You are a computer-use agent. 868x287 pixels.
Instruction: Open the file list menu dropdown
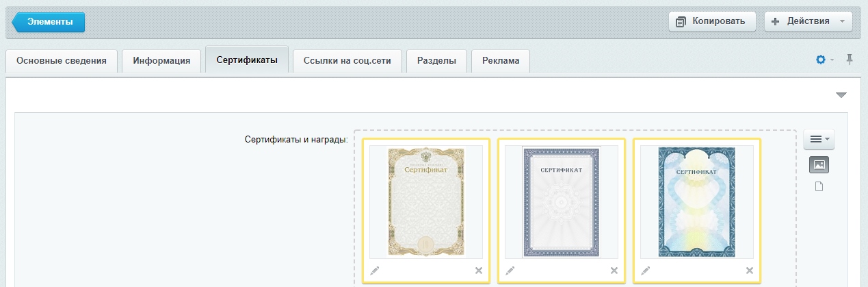pos(819,139)
